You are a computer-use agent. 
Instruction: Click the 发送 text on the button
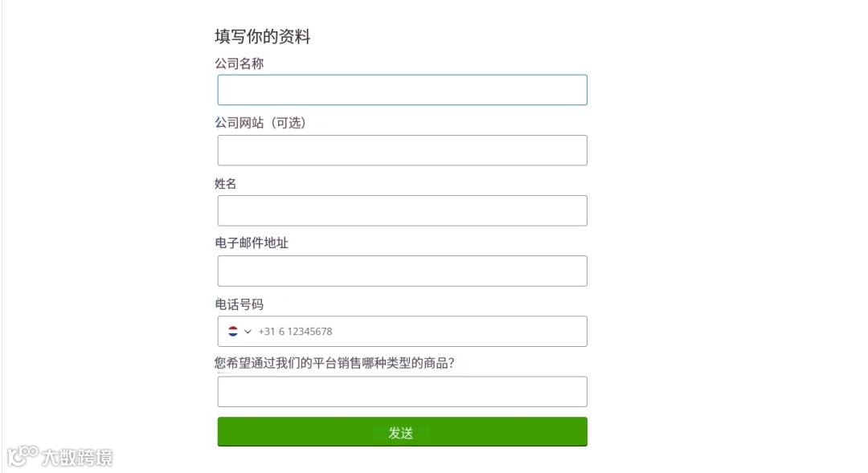pyautogui.click(x=401, y=433)
